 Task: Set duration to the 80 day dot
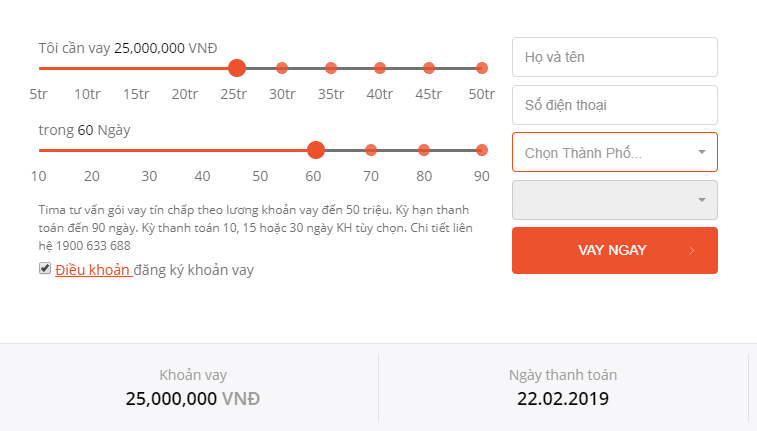pyautogui.click(x=424, y=150)
